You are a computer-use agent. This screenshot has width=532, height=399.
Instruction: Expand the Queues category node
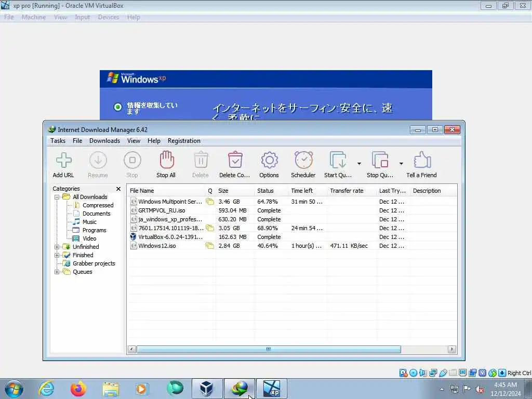click(x=57, y=272)
